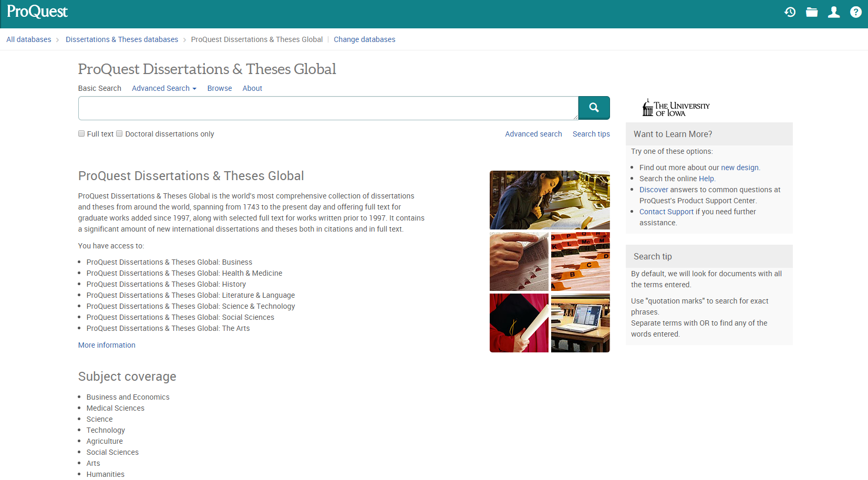The height and width of the screenshot is (480, 868).
Task: Click the 'Science & Technology' list entry
Action: 191,306
